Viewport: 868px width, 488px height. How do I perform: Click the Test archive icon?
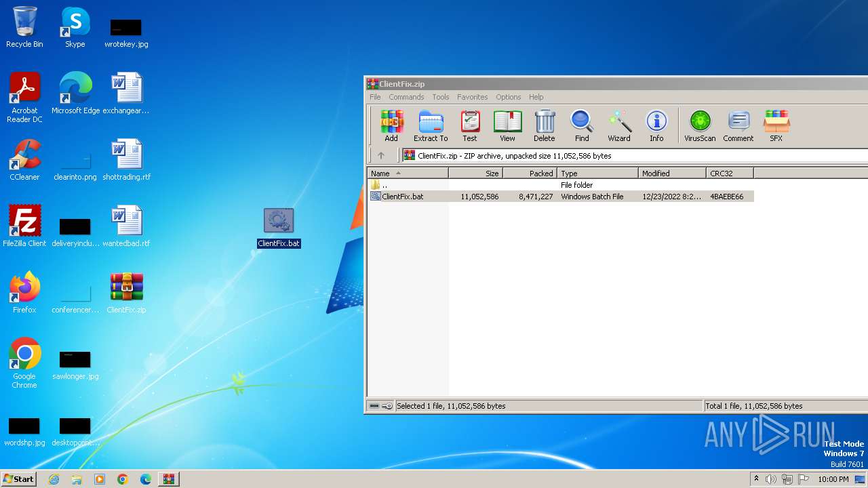point(470,126)
